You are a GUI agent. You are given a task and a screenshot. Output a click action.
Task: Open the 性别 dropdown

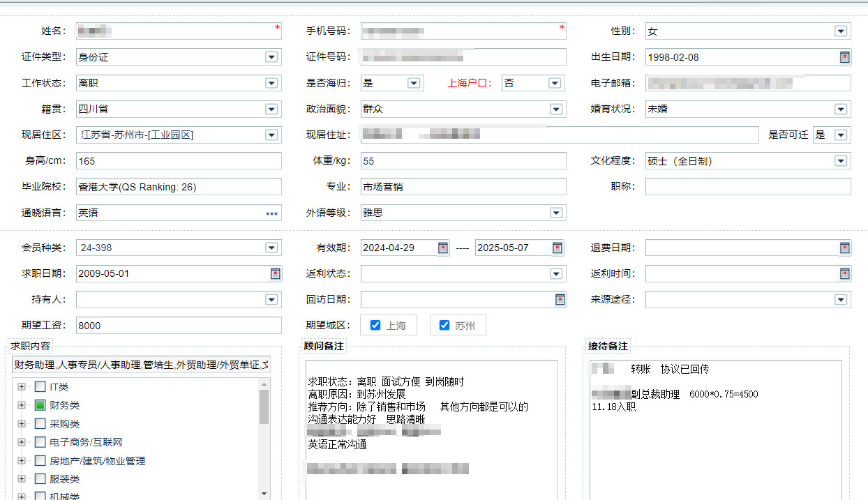click(x=840, y=31)
